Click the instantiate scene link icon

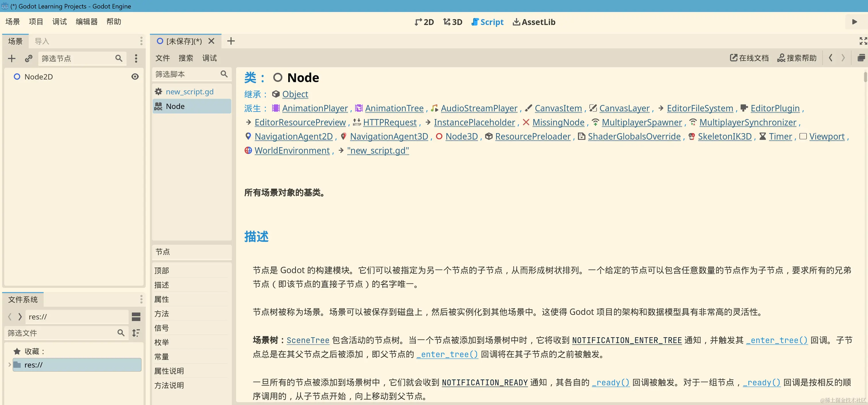[x=29, y=59]
